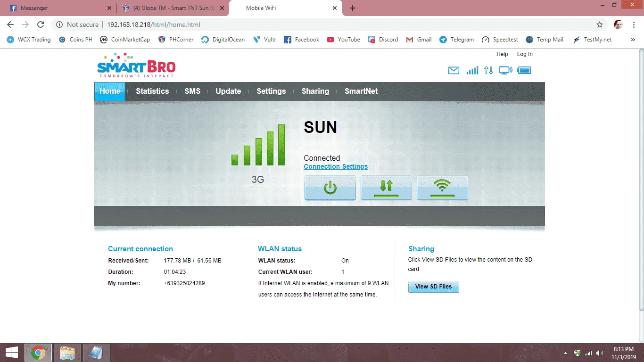
Task: Open the Home tab in router menu
Action: coord(110,91)
